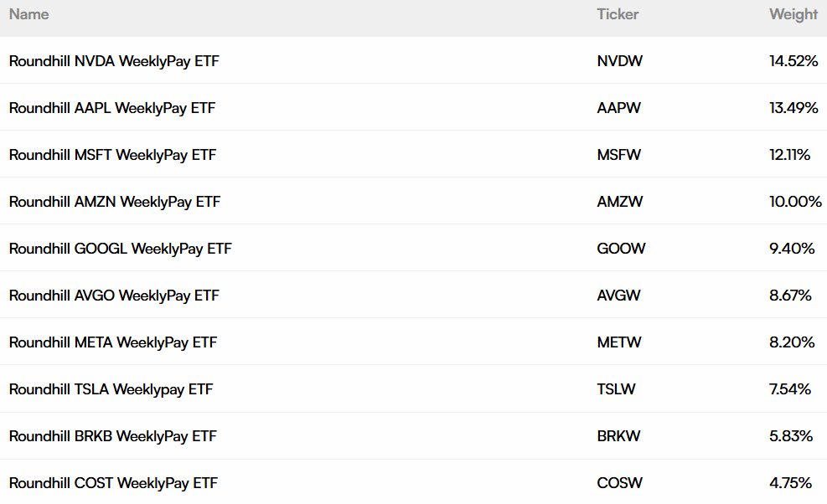The image size is (827, 504).
Task: Select Roundhill AAPL WeeklyPay ETF name
Action: tap(112, 108)
